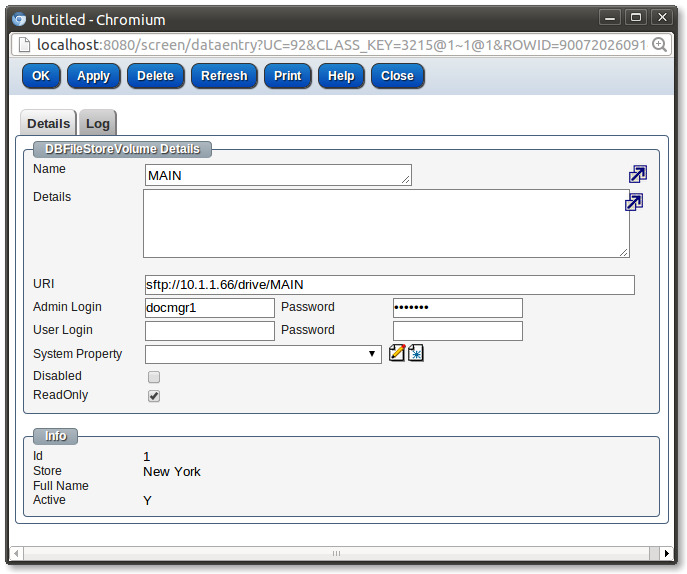This screenshot has width=687, height=574.
Task: Click the Apply button
Action: pos(93,76)
